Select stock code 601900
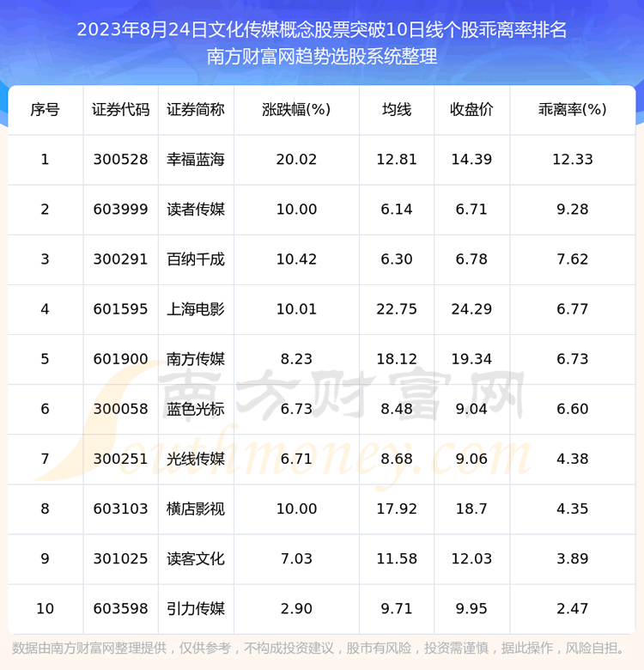 [x=120, y=359]
